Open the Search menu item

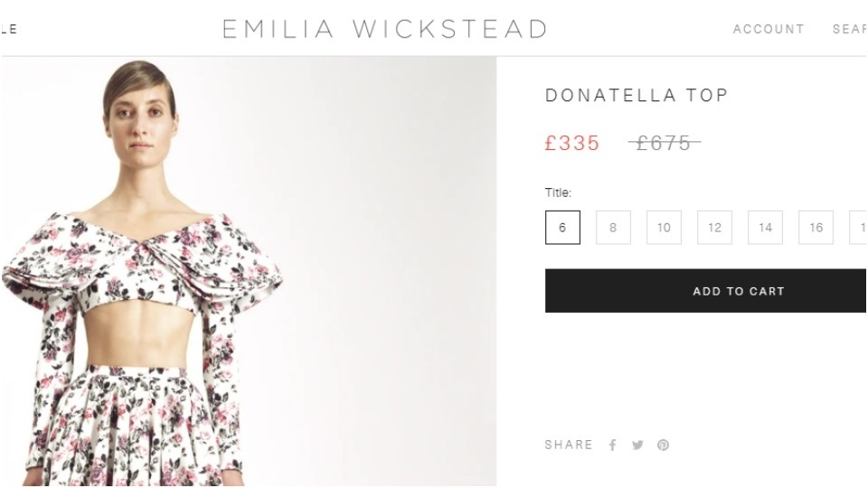tap(850, 29)
